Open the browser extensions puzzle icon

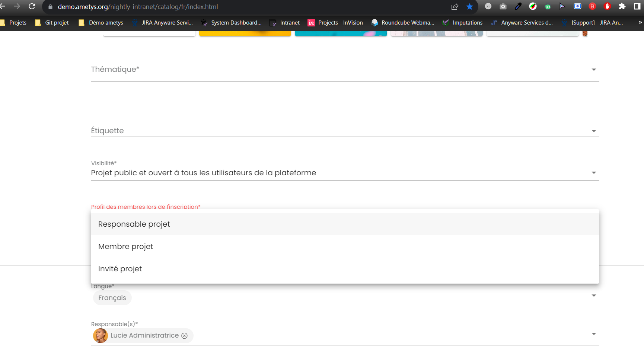click(622, 6)
